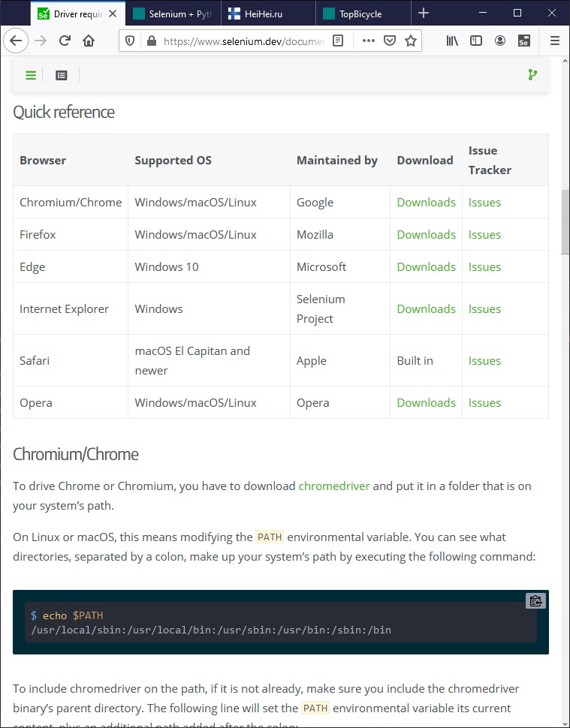Open Issues link for Edge

click(x=484, y=267)
